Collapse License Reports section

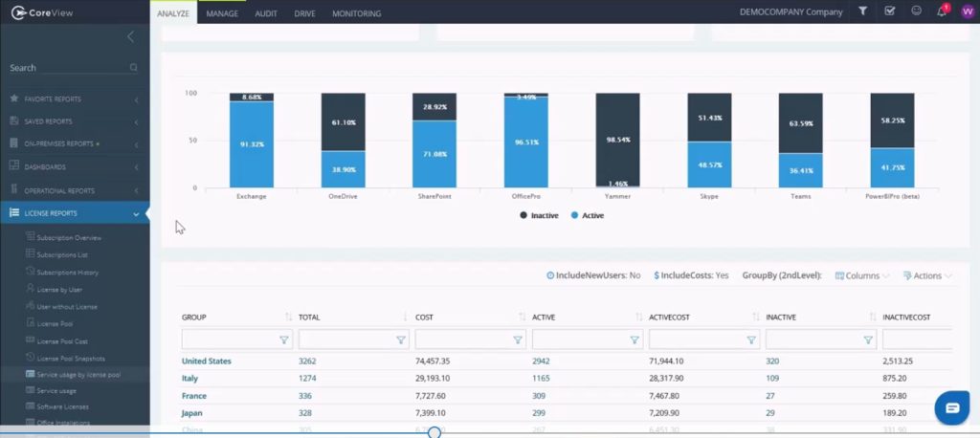(136, 213)
